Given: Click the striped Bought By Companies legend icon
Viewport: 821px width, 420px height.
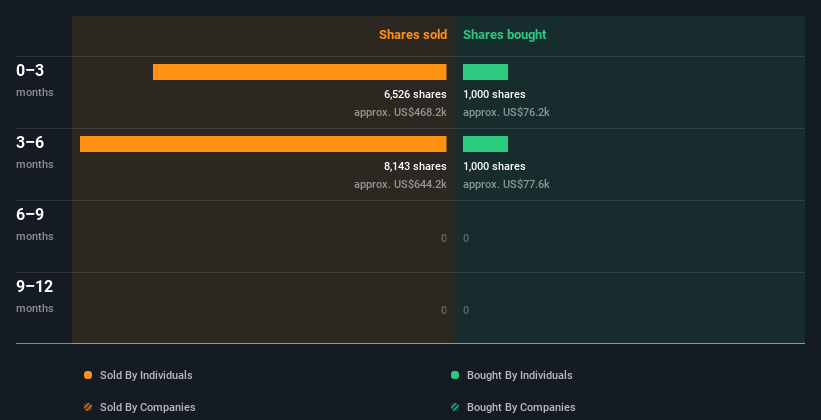Looking at the screenshot, I should [455, 407].
